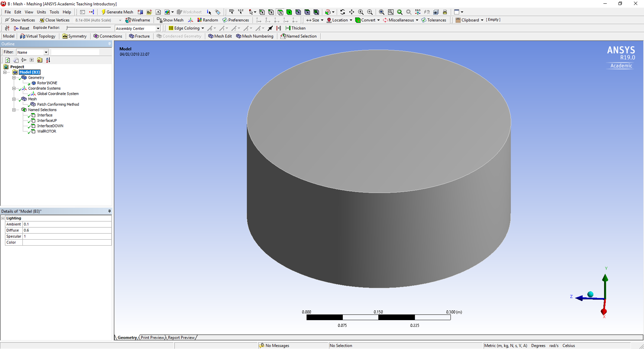
Task: Click the Generate Mesh button
Action: (x=117, y=12)
